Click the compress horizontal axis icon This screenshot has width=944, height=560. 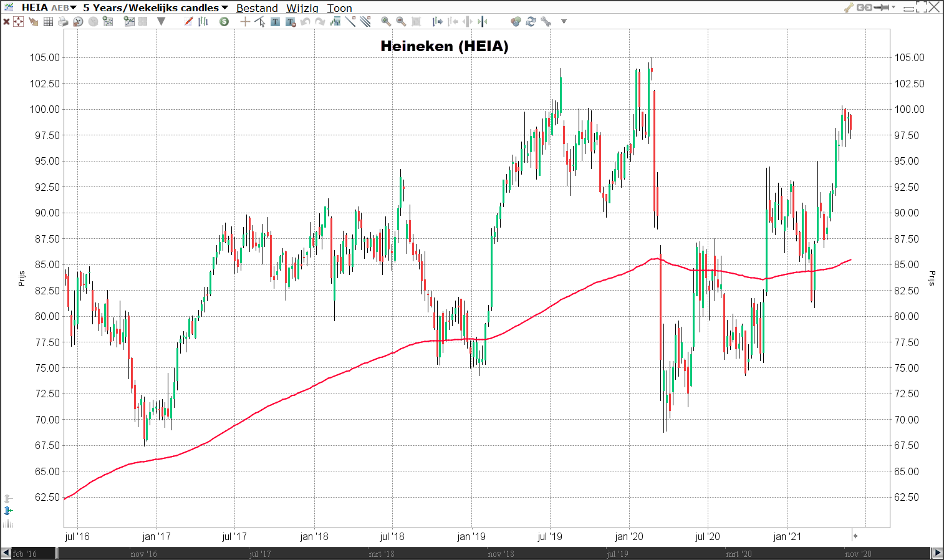pyautogui.click(x=468, y=22)
